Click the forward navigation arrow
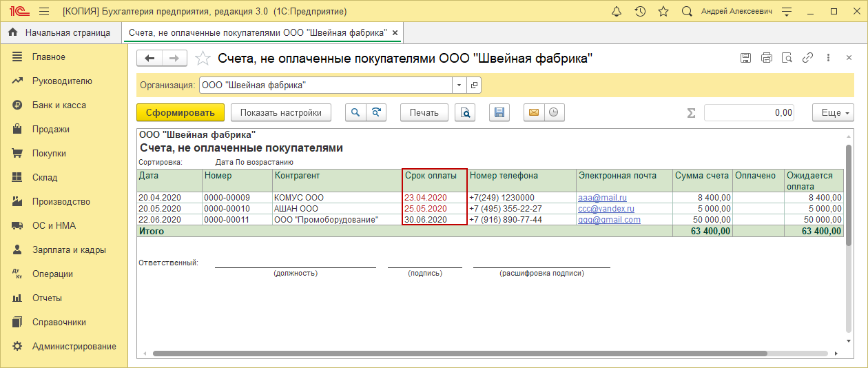 (174, 59)
